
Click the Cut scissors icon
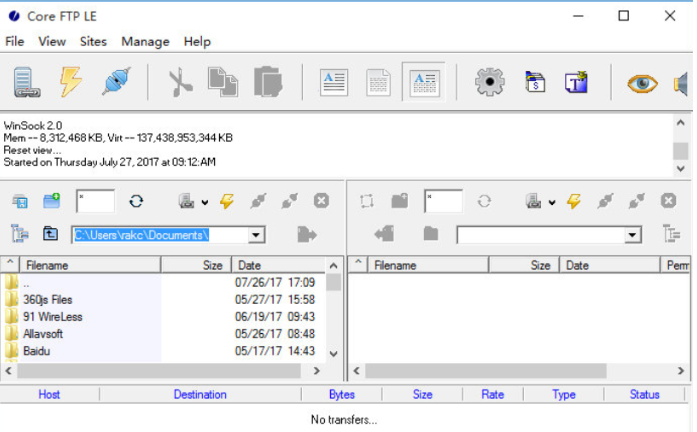[x=180, y=82]
